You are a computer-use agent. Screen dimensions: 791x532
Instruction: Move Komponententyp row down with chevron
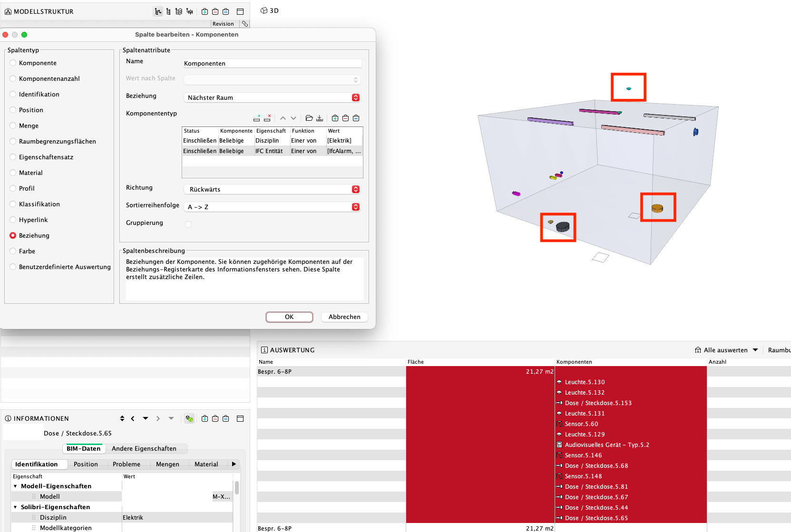click(293, 118)
